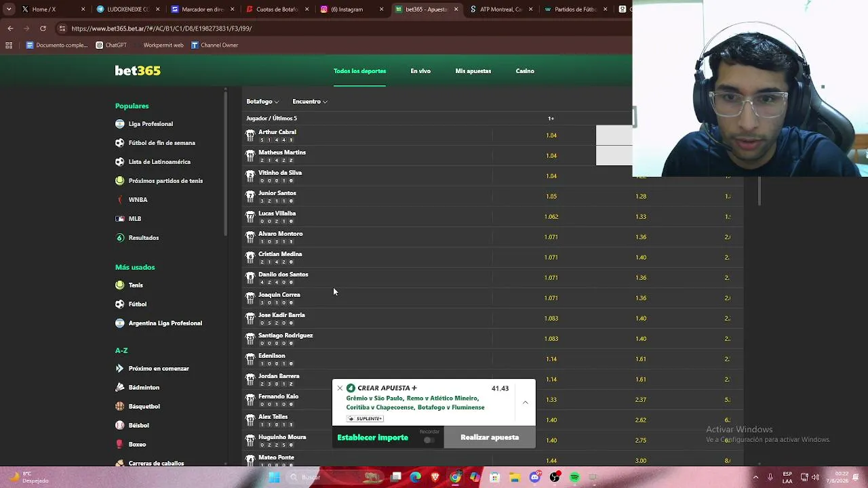
Task: Open the MLB link in sidebar
Action: click(135, 219)
